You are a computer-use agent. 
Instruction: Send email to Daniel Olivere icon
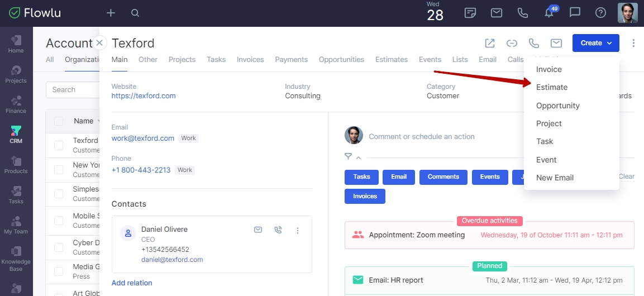point(258,230)
